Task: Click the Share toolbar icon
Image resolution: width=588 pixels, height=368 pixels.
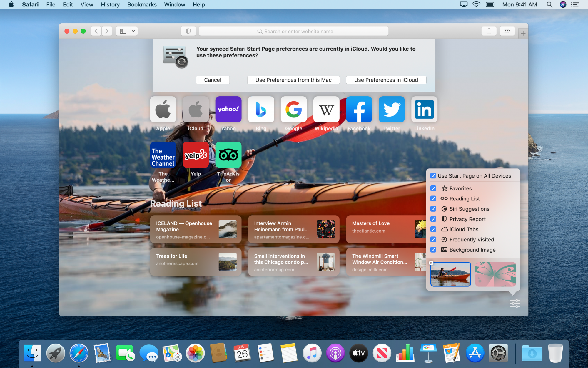Action: 489,31
